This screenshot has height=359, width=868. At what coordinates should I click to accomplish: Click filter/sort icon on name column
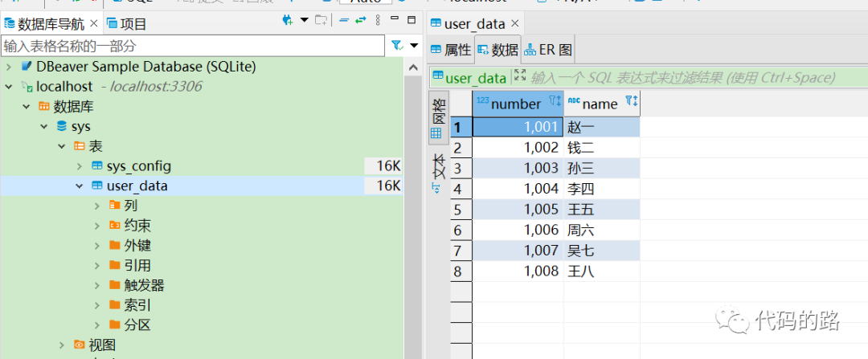click(631, 102)
